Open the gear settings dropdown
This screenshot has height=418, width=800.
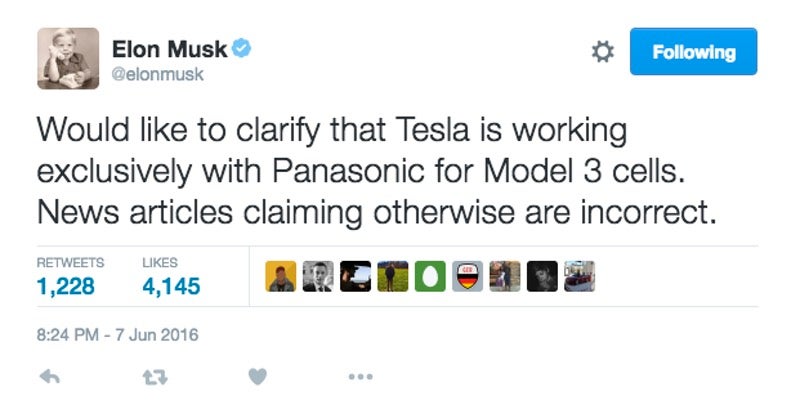[603, 52]
